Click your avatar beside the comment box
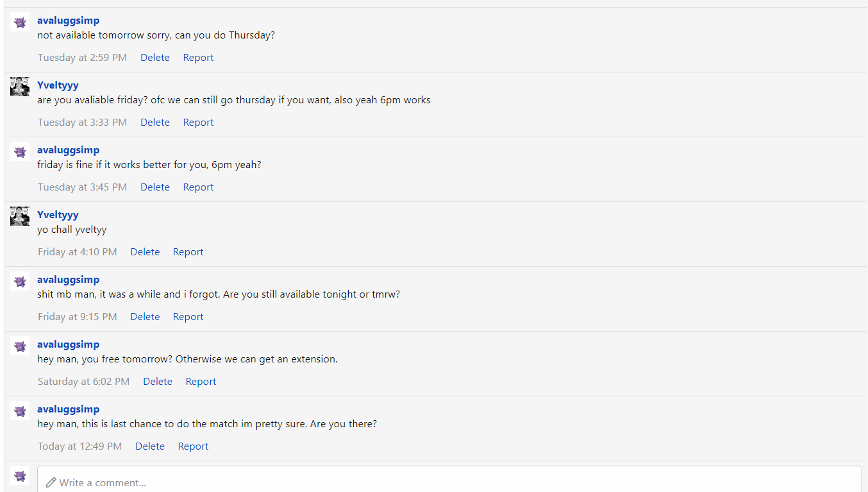The image size is (868, 492). [x=20, y=475]
